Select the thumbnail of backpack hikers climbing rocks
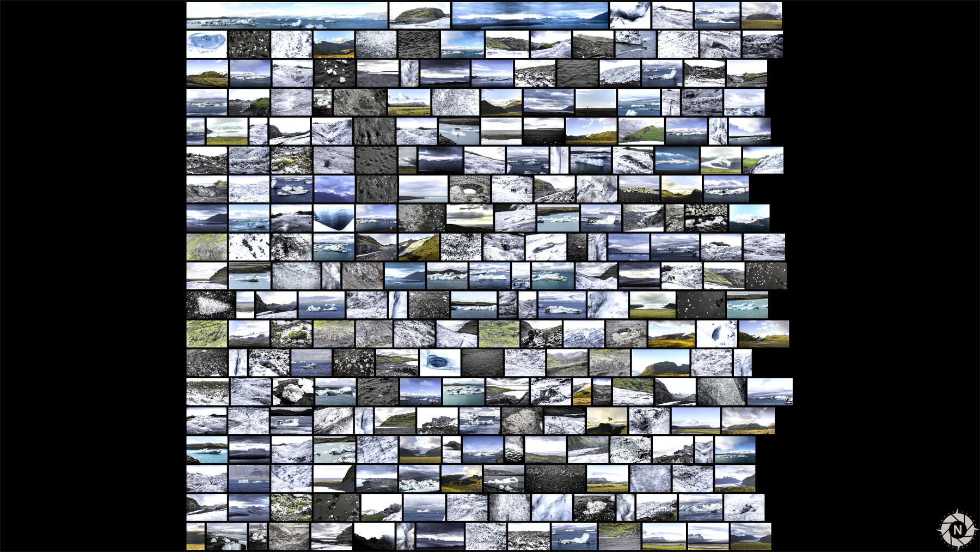Viewport: 980px width, 552px height. click(x=541, y=334)
